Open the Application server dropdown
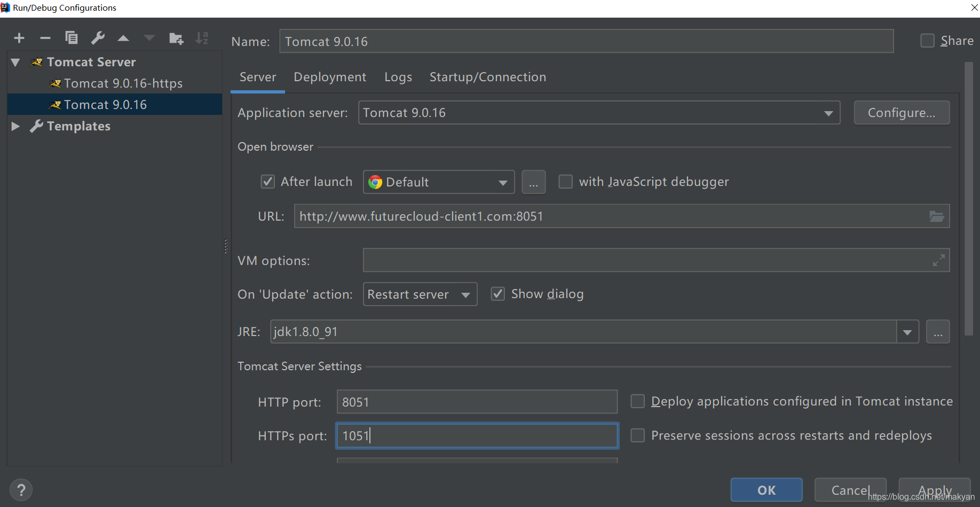 coord(828,113)
